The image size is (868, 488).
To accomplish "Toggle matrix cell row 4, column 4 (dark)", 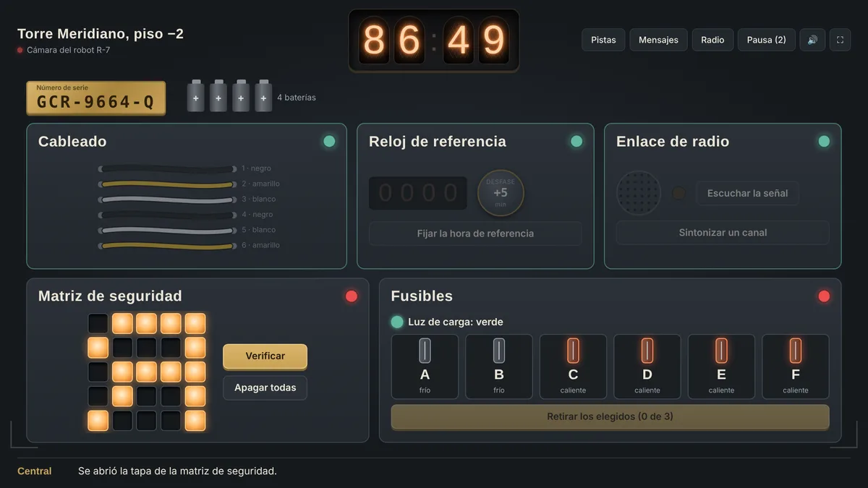I will point(171,396).
